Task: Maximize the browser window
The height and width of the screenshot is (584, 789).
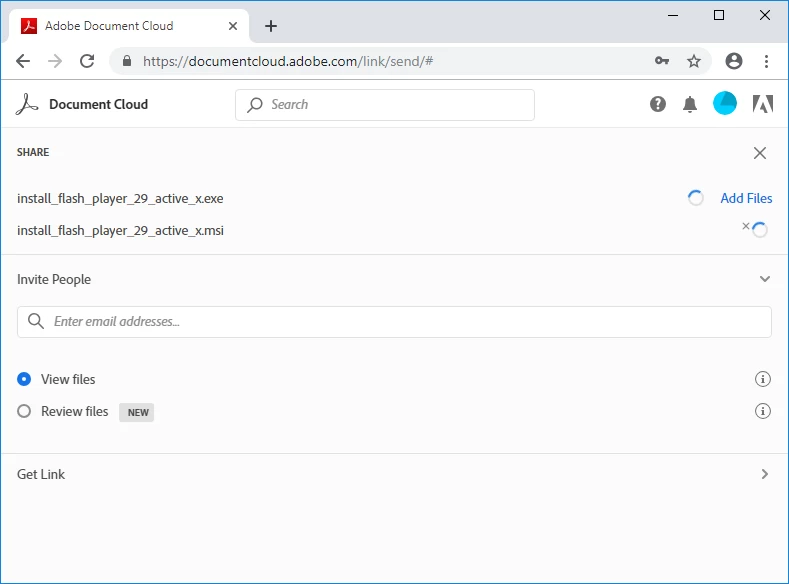Action: pyautogui.click(x=719, y=15)
